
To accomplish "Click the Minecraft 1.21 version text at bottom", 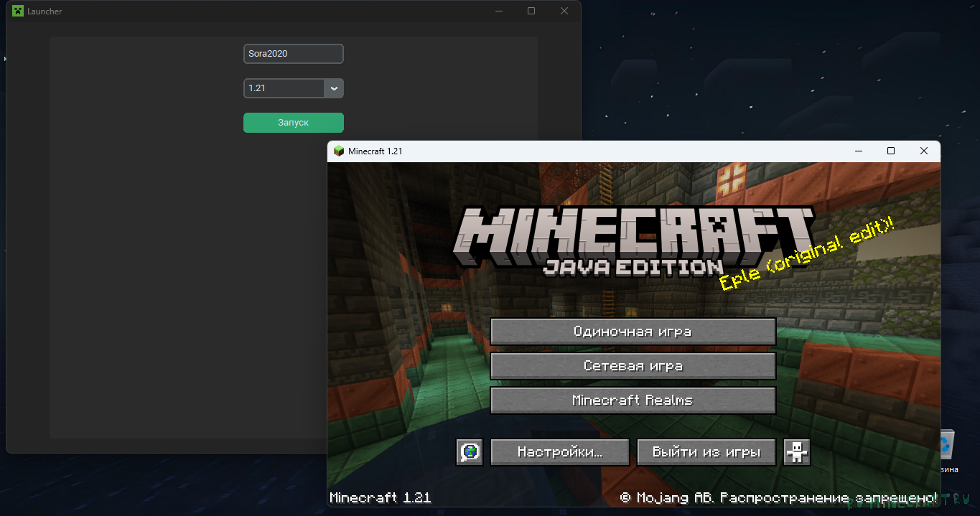I will (x=381, y=497).
